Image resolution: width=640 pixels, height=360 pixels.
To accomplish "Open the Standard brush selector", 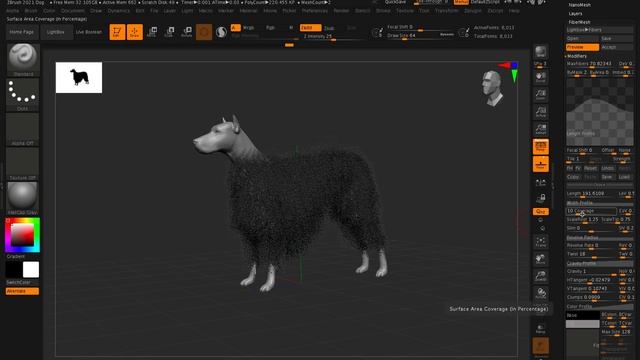I will 22,59.
